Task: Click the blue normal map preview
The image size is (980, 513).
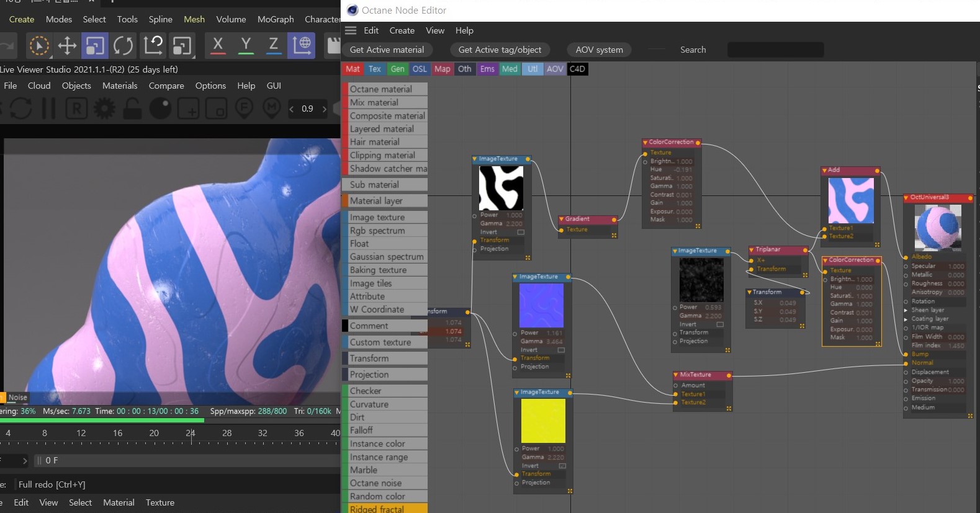Action: click(541, 305)
